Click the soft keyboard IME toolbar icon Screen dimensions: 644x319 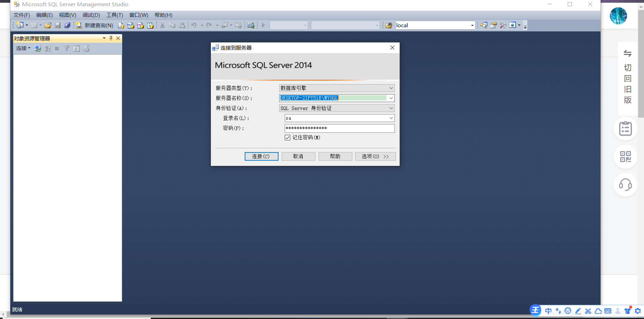pyautogui.click(x=608, y=311)
